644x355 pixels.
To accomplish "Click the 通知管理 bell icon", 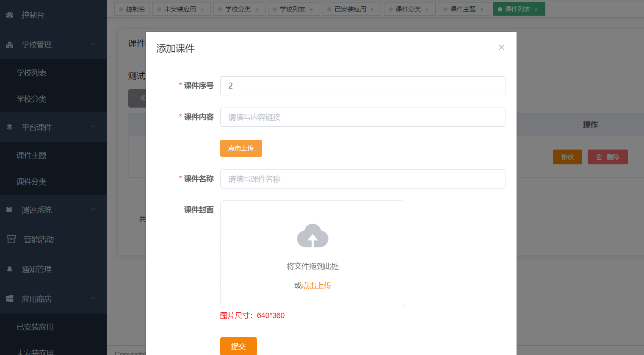I will pyautogui.click(x=10, y=269).
